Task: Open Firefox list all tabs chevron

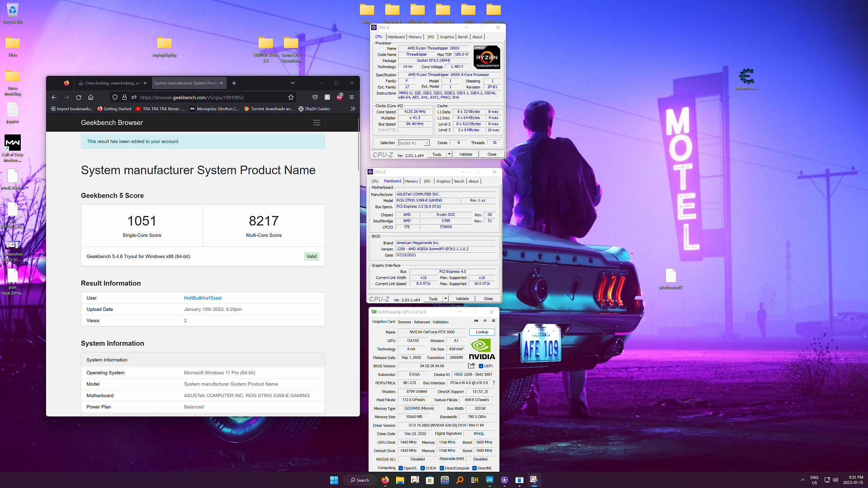Action: (292, 83)
